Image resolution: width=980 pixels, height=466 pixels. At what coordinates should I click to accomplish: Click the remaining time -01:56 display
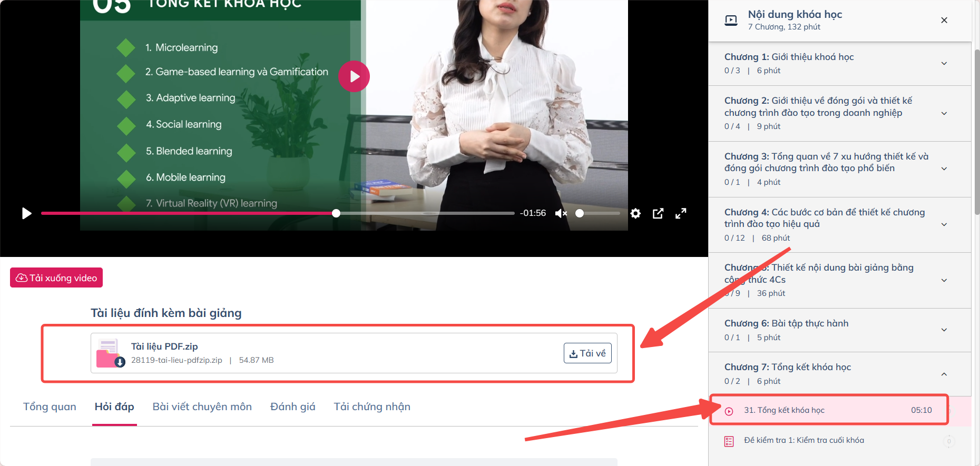533,213
